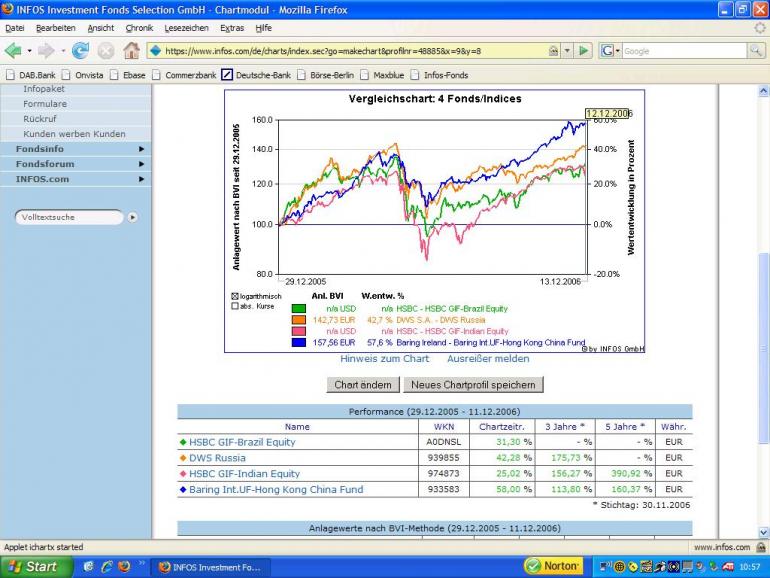The width and height of the screenshot is (770, 578).
Task: Click the INFOS Investment taskbar window button
Action: (210, 567)
